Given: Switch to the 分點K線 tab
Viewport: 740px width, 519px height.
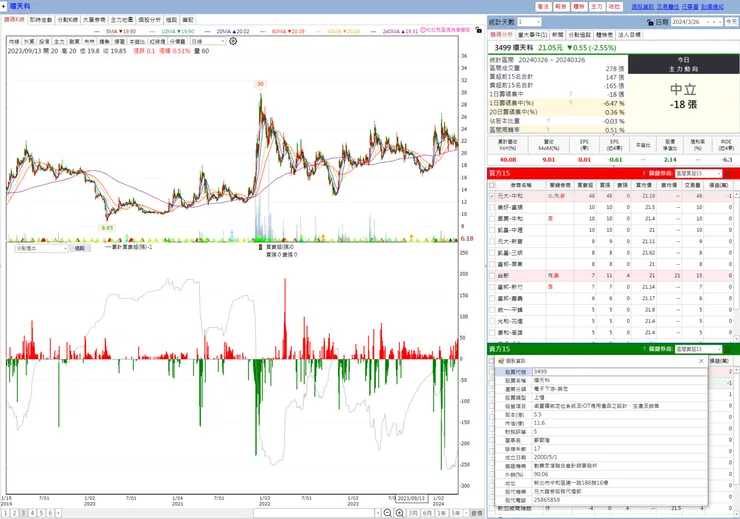Looking at the screenshot, I should click(x=67, y=20).
